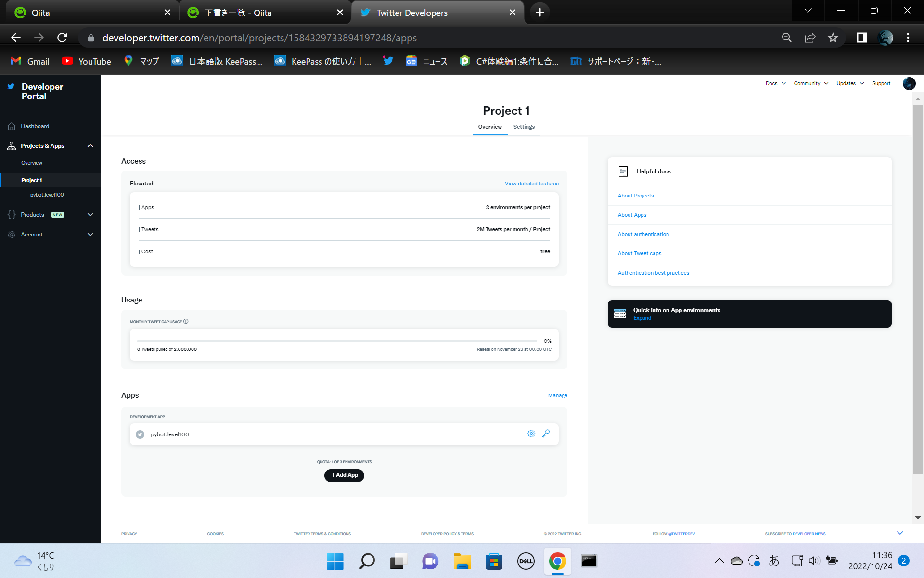
Task: Click the Chrome back arrow
Action: (x=16, y=38)
